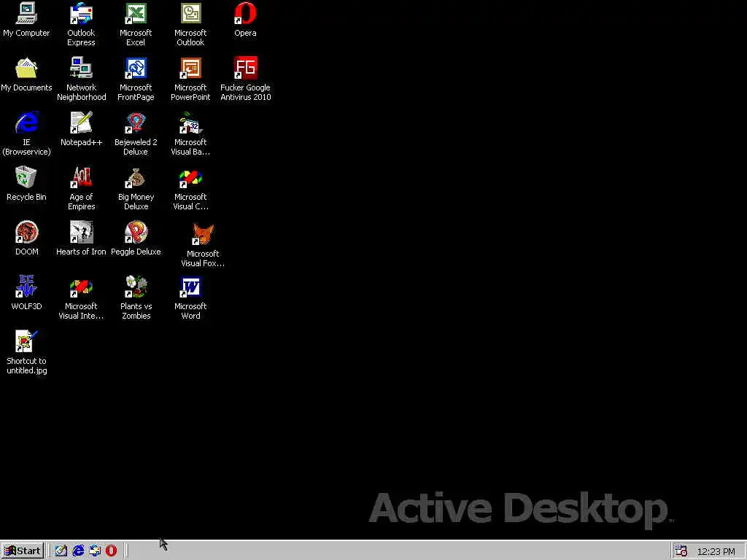The height and width of the screenshot is (560, 747).
Task: Select the Microsoft Visual FoxPro fox icon
Action: 203,234
